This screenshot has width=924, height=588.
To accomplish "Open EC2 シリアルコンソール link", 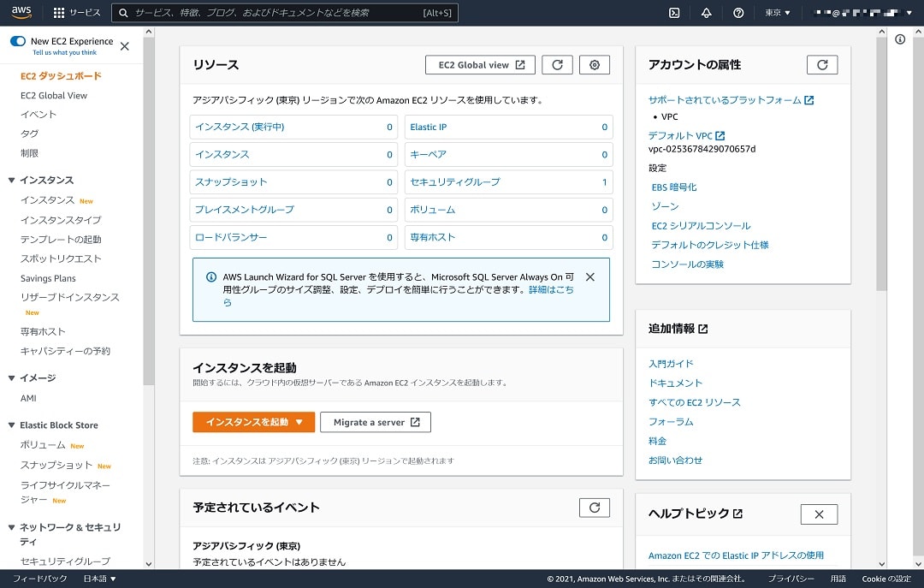I will tap(702, 226).
